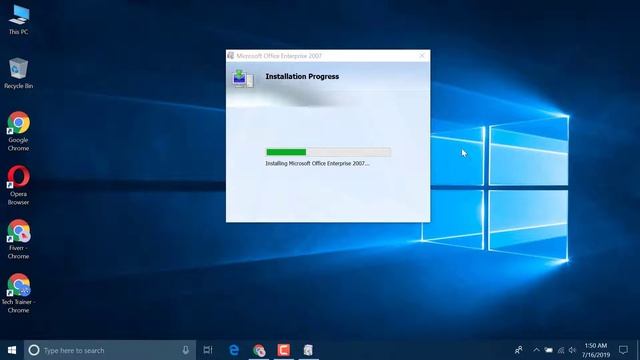Open Tech Trainer - Chrome shortcut

[18, 293]
